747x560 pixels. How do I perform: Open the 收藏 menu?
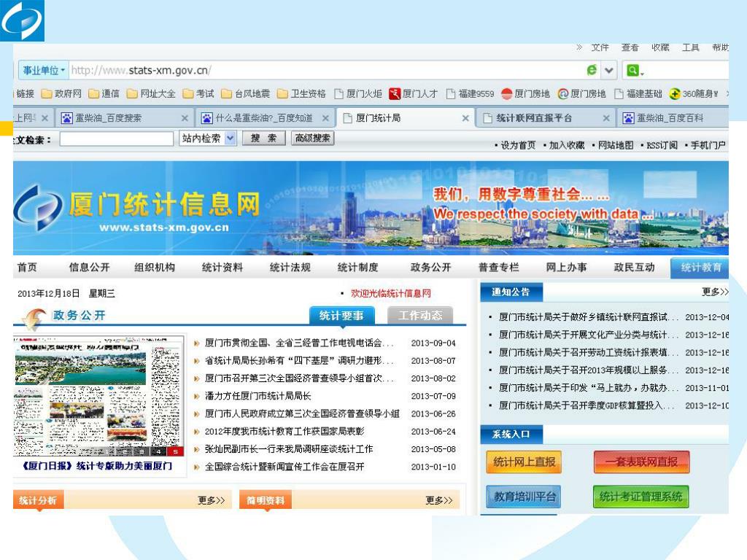click(660, 47)
